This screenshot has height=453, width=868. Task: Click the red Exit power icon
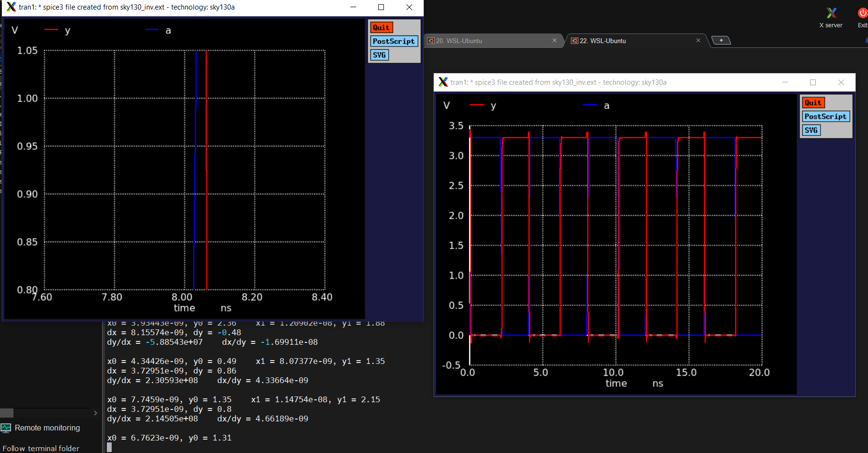point(862,13)
